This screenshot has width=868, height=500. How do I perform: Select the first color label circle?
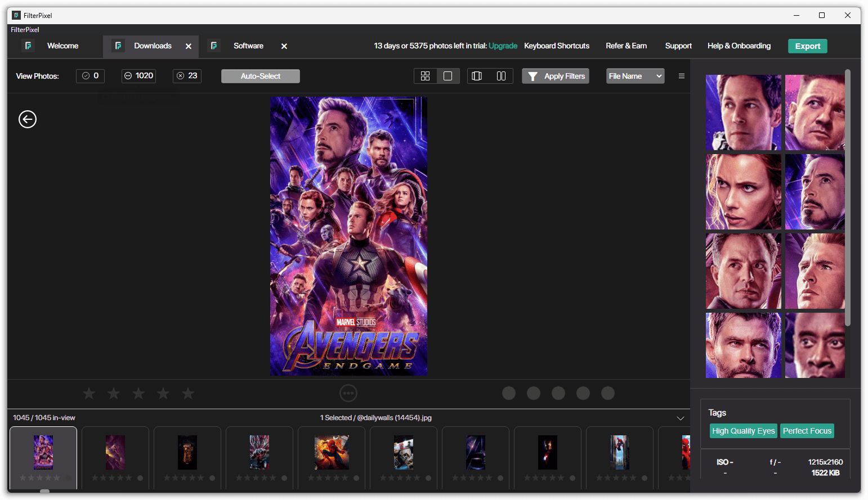[509, 393]
